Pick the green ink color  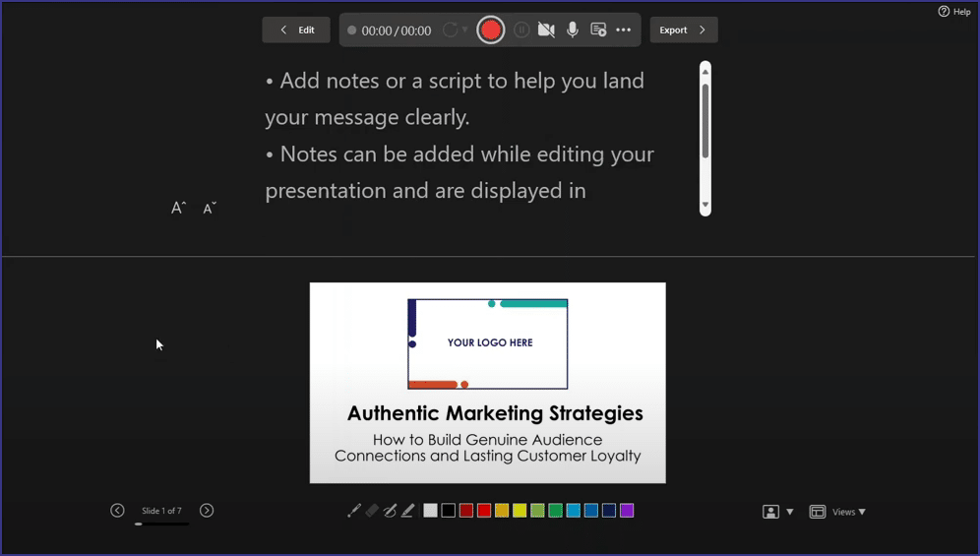coord(556,511)
